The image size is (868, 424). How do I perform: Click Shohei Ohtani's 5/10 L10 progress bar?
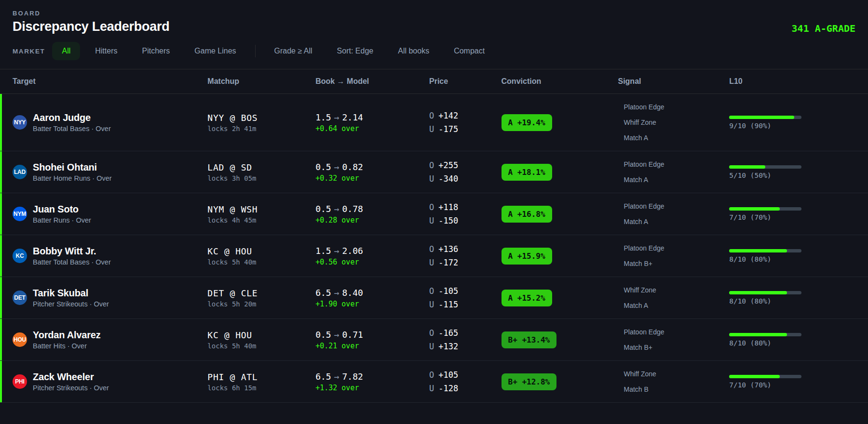[765, 167]
